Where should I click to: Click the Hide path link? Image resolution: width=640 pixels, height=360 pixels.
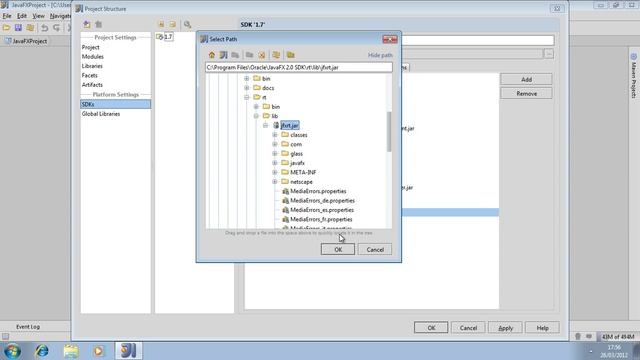coord(380,55)
